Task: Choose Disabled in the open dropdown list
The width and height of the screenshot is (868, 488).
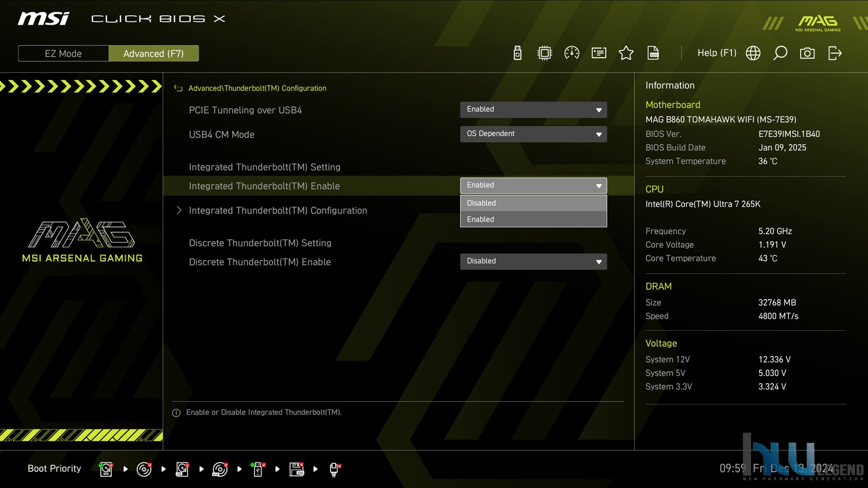Action: [533, 203]
